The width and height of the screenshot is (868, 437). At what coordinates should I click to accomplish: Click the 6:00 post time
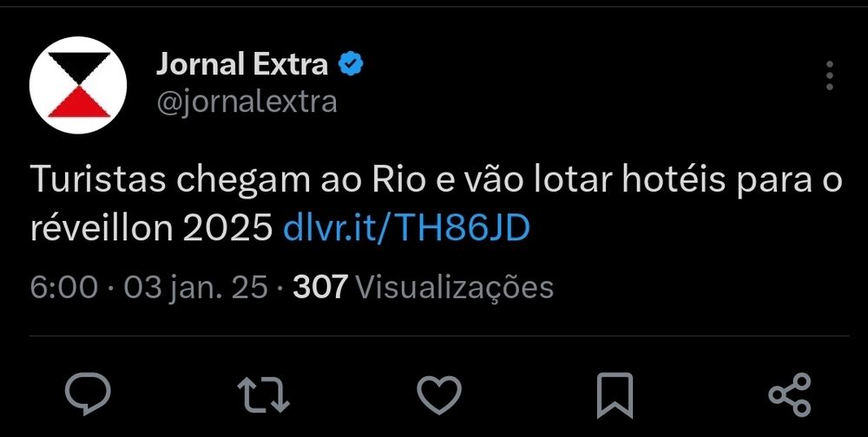point(63,287)
